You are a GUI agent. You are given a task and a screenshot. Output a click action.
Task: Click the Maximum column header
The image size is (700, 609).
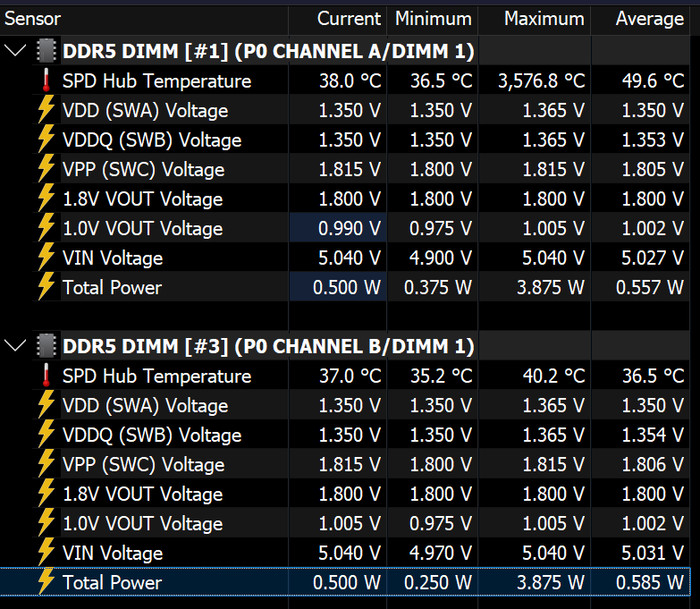pos(543,19)
